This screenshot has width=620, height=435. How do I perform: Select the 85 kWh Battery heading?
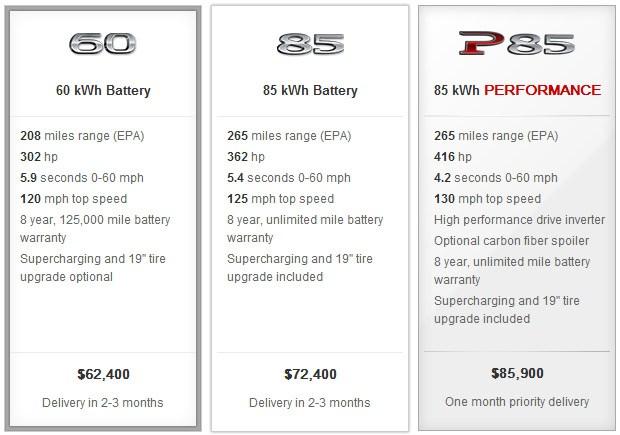(310, 91)
